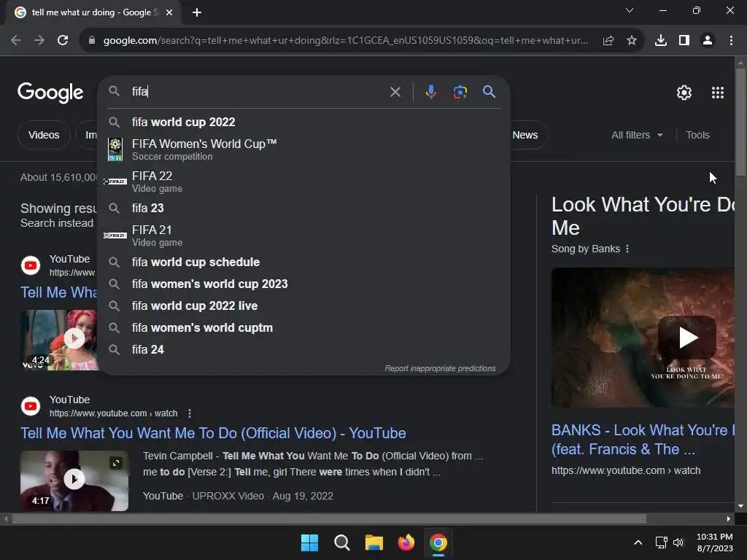Viewport: 747px width, 560px height.
Task: Select suggestion 'fifa world cup 2022'
Action: [x=304, y=122]
